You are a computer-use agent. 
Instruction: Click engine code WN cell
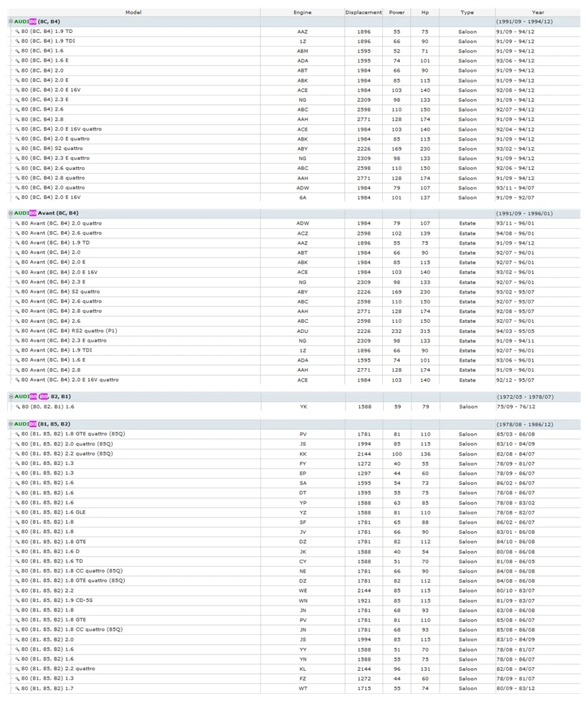tap(303, 601)
